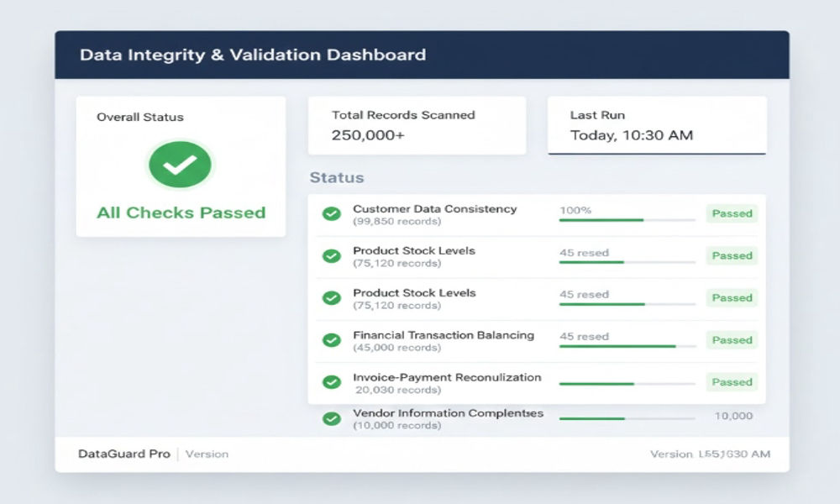Image resolution: width=840 pixels, height=504 pixels.
Task: Click the Invoice-Payment Reconulization Passed badge
Action: (731, 381)
